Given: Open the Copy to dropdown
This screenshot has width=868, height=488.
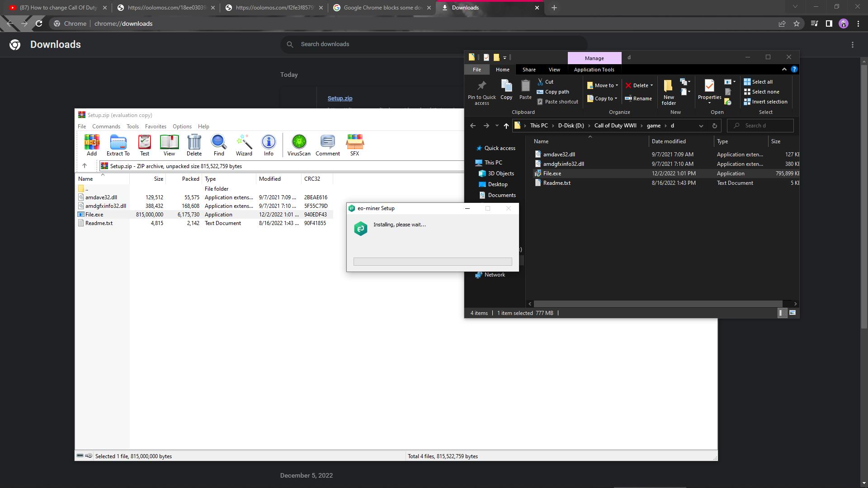Looking at the screenshot, I should [603, 99].
